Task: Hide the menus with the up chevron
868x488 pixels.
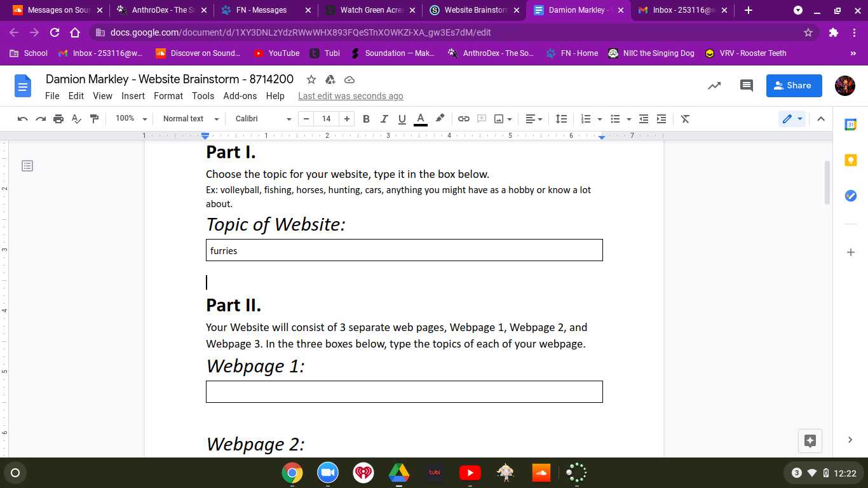Action: pyautogui.click(x=821, y=119)
